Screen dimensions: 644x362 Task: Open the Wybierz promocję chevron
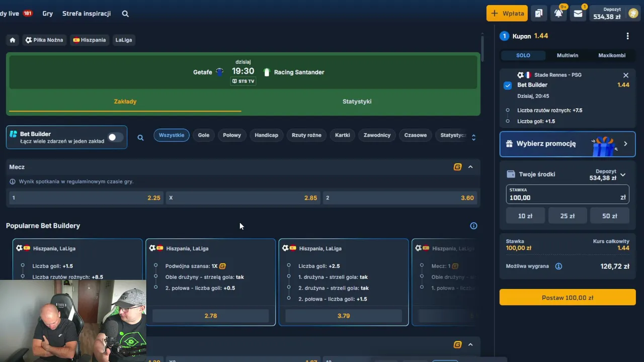pos(625,144)
